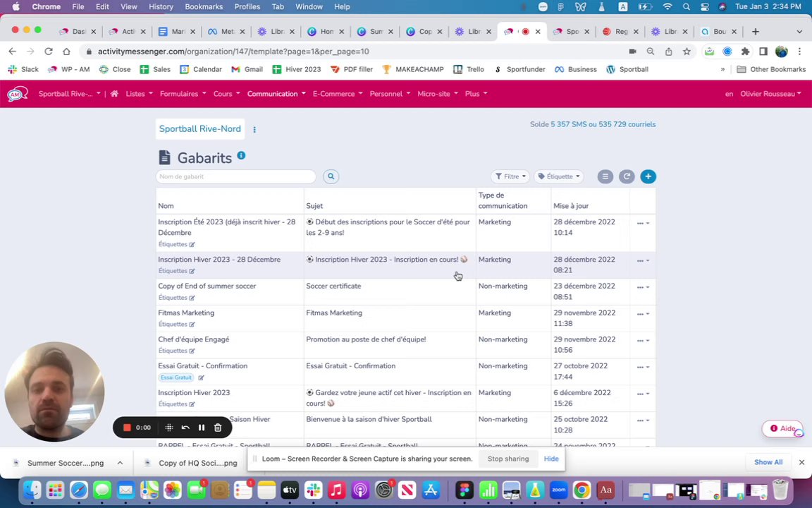Image resolution: width=812 pixels, height=508 pixels.
Task: Click the Aide help button
Action: tap(782, 429)
